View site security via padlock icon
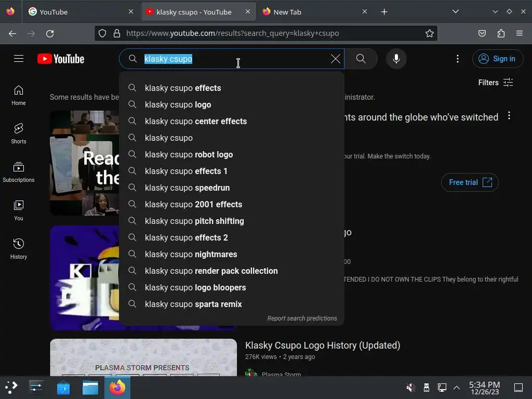532x399 pixels. (x=117, y=33)
